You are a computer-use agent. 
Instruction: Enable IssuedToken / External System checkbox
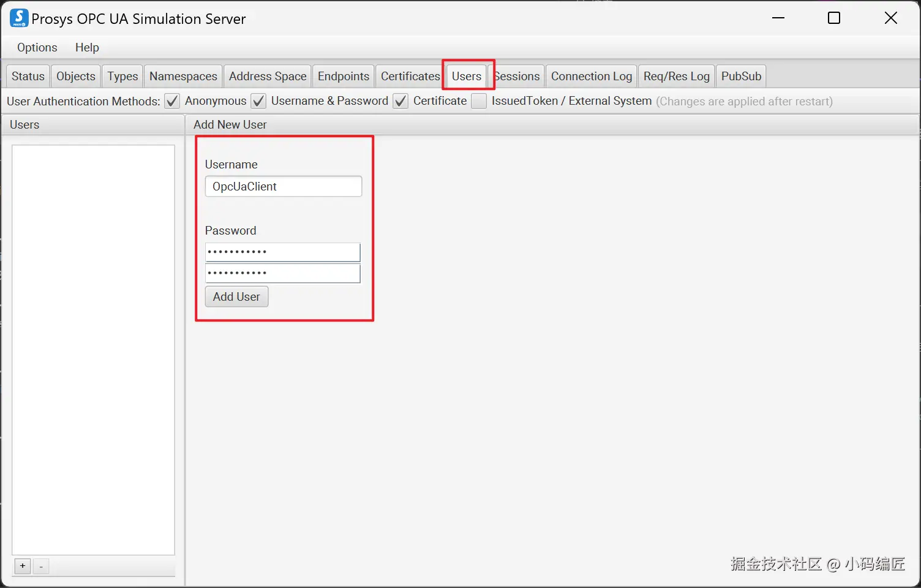[x=479, y=101]
